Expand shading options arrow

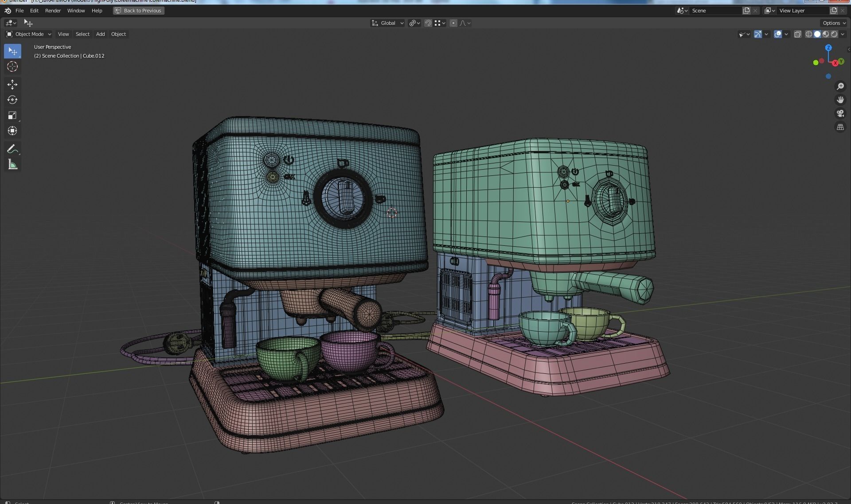pos(843,34)
